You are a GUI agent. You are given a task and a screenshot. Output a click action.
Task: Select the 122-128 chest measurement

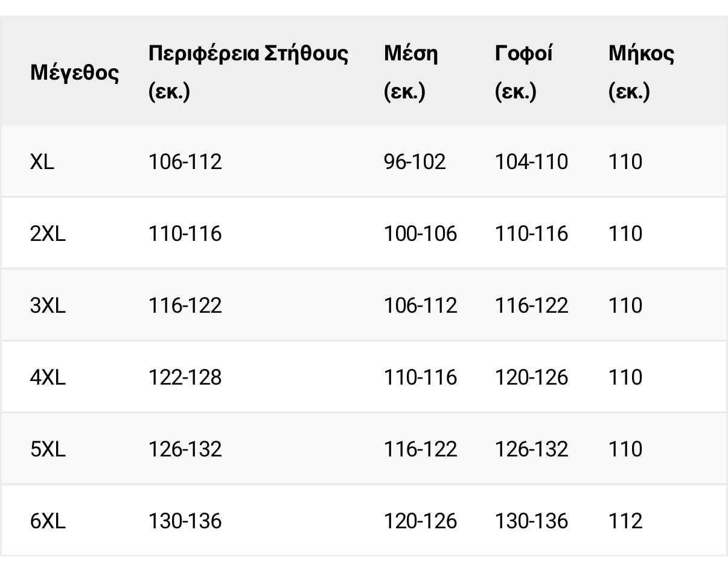coord(185,377)
